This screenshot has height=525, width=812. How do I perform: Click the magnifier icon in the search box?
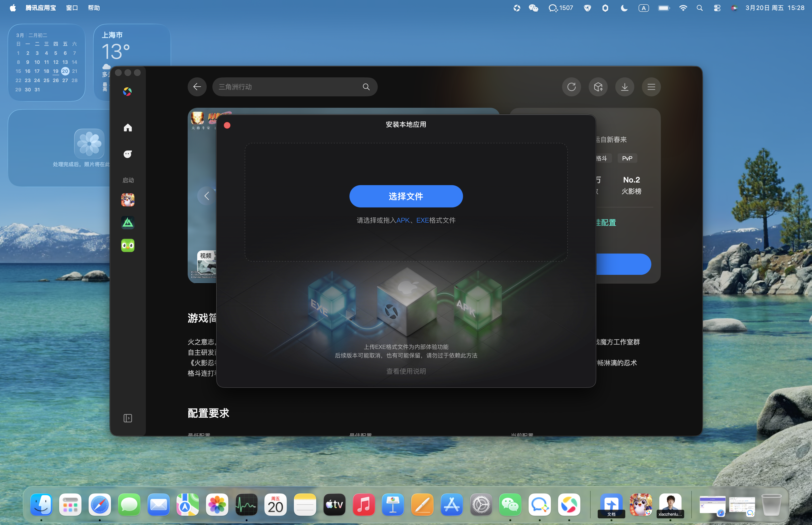click(x=366, y=87)
